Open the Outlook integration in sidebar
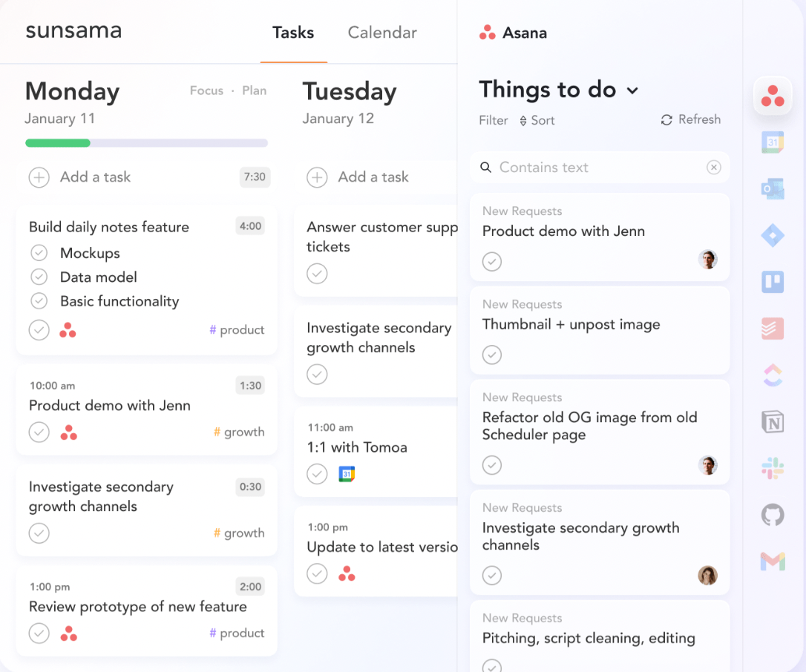Screen dimensions: 806x672 [773, 189]
